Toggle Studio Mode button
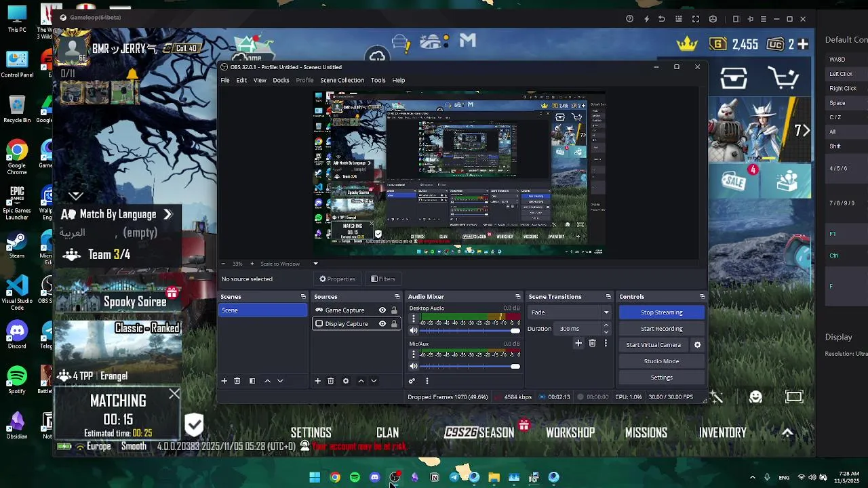 661,361
